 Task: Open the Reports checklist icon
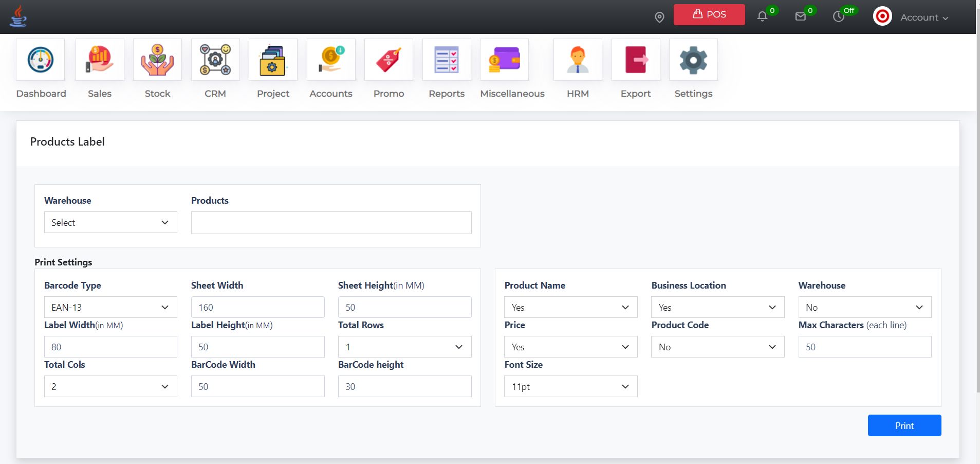point(447,60)
